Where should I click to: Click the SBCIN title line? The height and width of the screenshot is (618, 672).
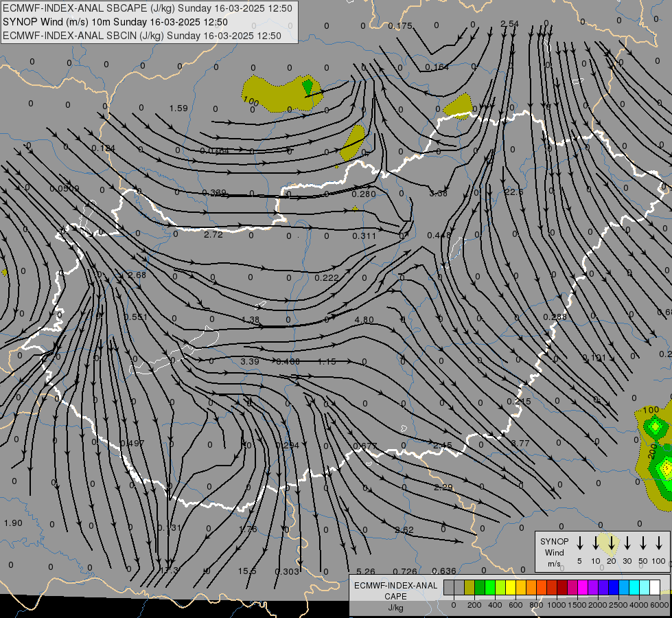pyautogui.click(x=142, y=36)
